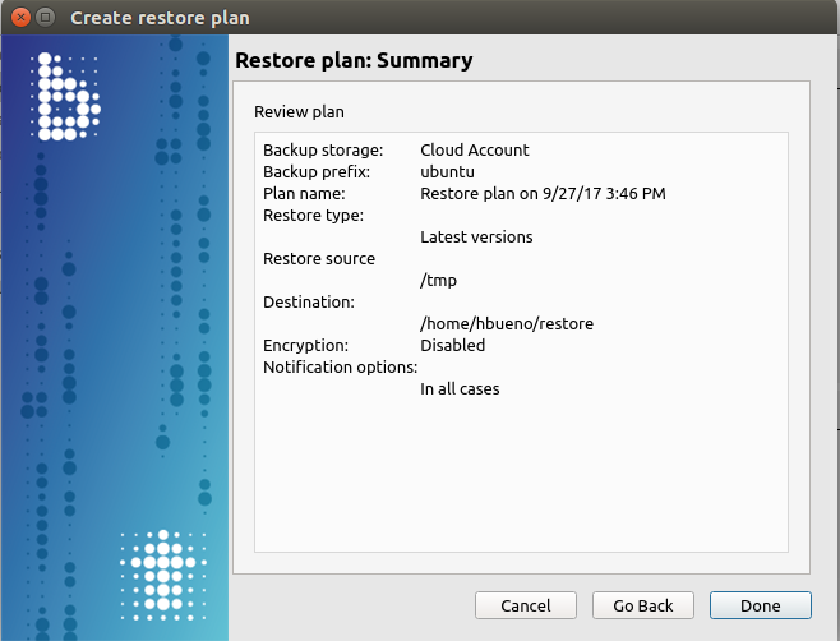Image resolution: width=840 pixels, height=641 pixels.
Task: Click the Go Back button
Action: (643, 605)
